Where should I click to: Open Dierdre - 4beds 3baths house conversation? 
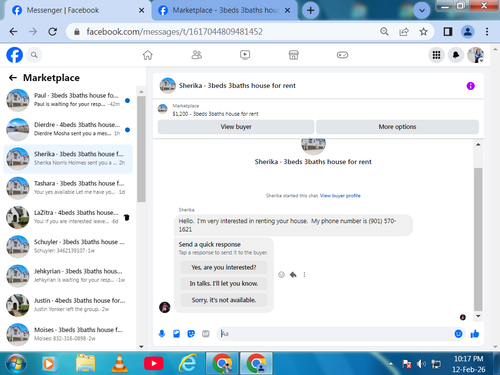pyautogui.click(x=68, y=129)
